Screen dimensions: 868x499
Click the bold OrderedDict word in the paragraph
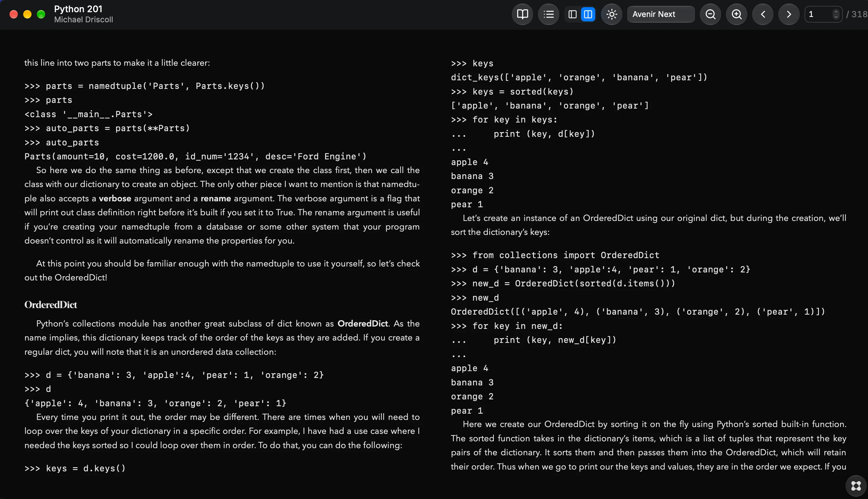point(363,324)
